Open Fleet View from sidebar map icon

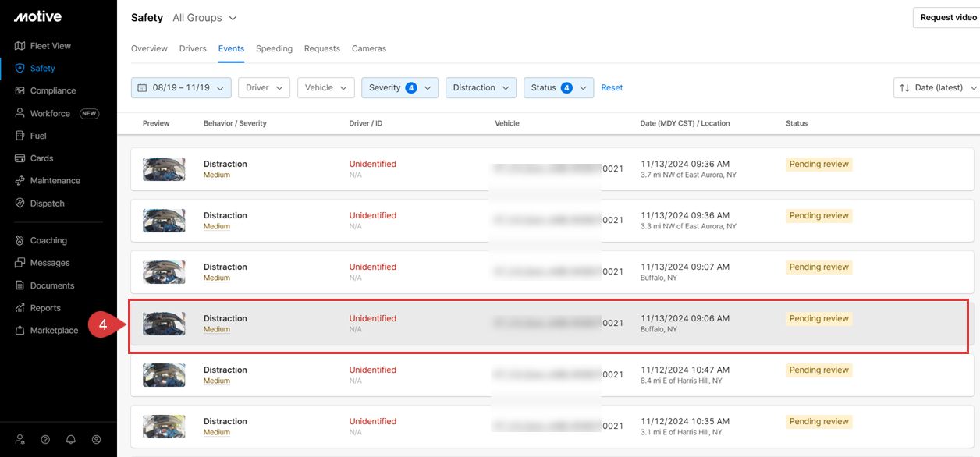coord(20,46)
